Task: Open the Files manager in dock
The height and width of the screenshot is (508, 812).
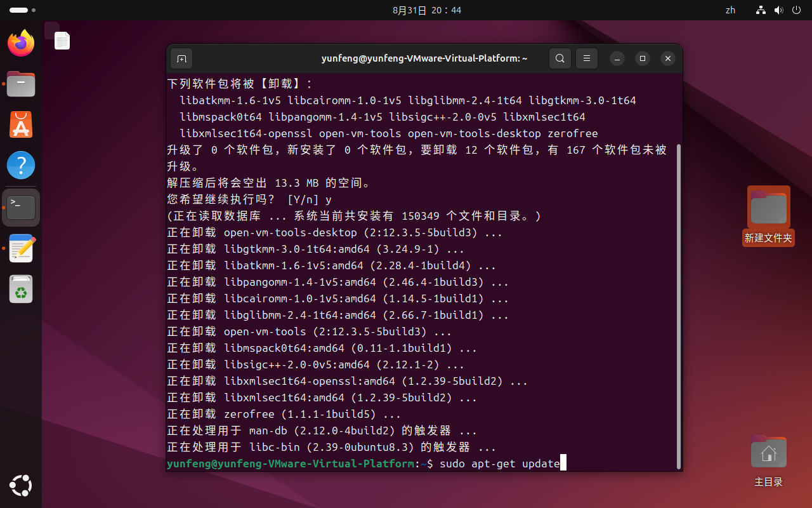Action: [x=21, y=84]
